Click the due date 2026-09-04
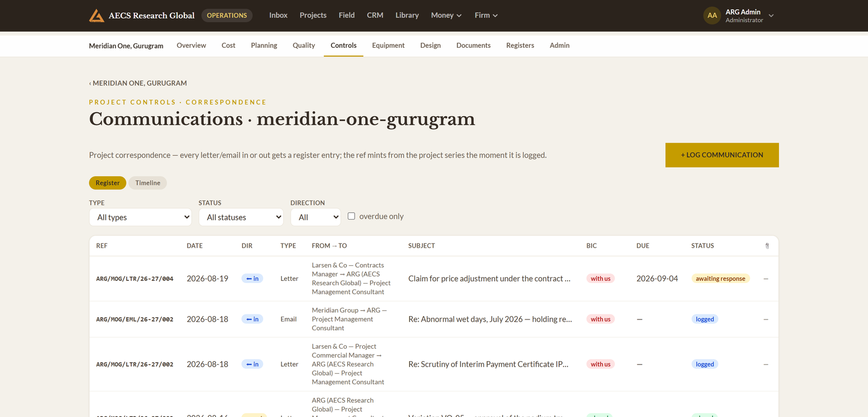This screenshot has width=868, height=417. tap(657, 279)
